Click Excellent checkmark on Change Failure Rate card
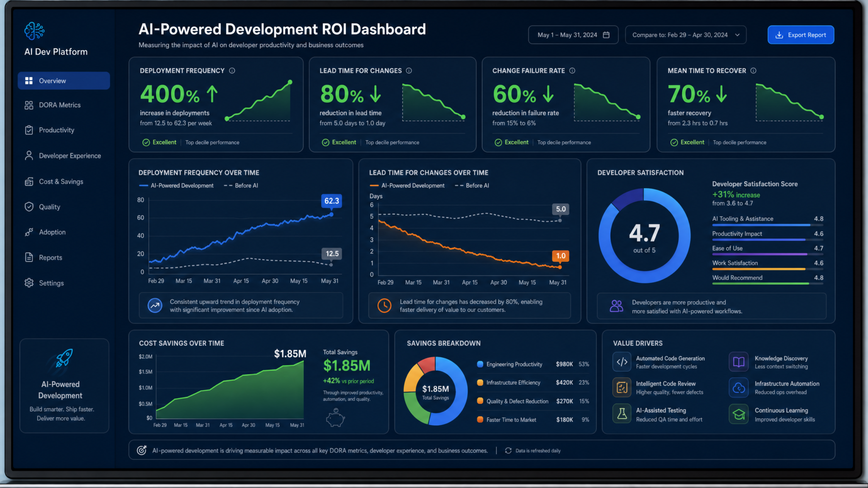Image resolution: width=868 pixels, height=488 pixels. pyautogui.click(x=498, y=142)
